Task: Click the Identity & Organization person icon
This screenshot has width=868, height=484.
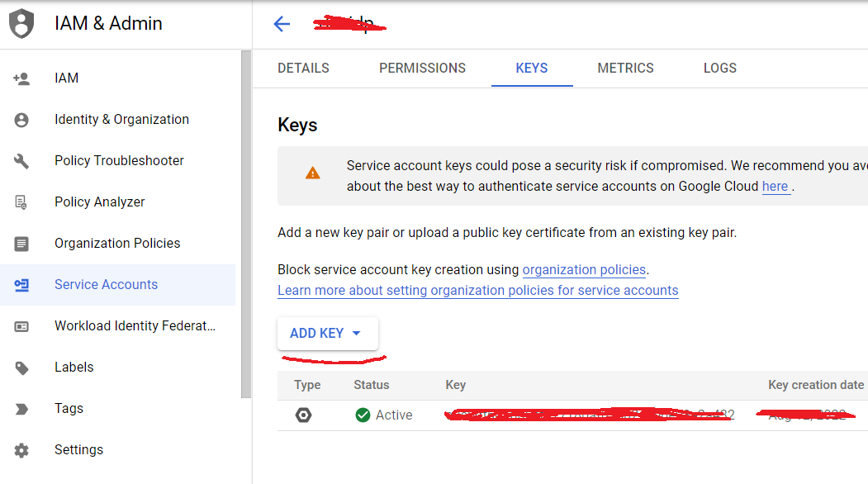Action: pos(21,120)
